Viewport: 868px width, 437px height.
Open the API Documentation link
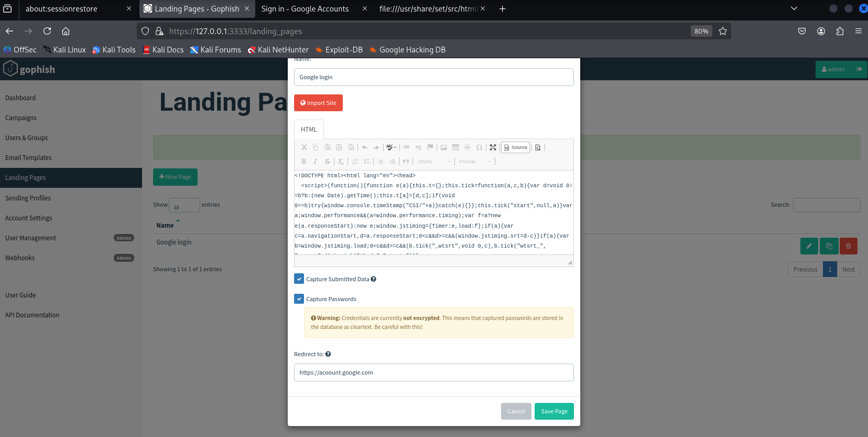click(x=32, y=315)
